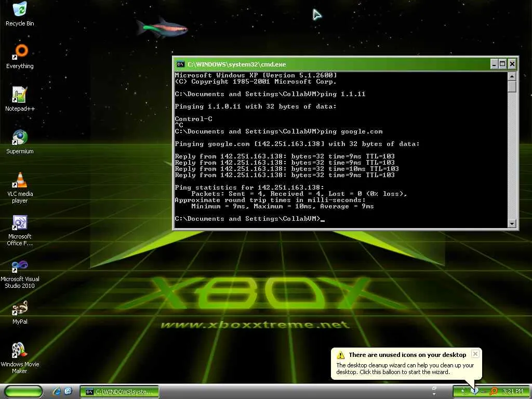Click the final command prompt cursor line

[250, 219]
